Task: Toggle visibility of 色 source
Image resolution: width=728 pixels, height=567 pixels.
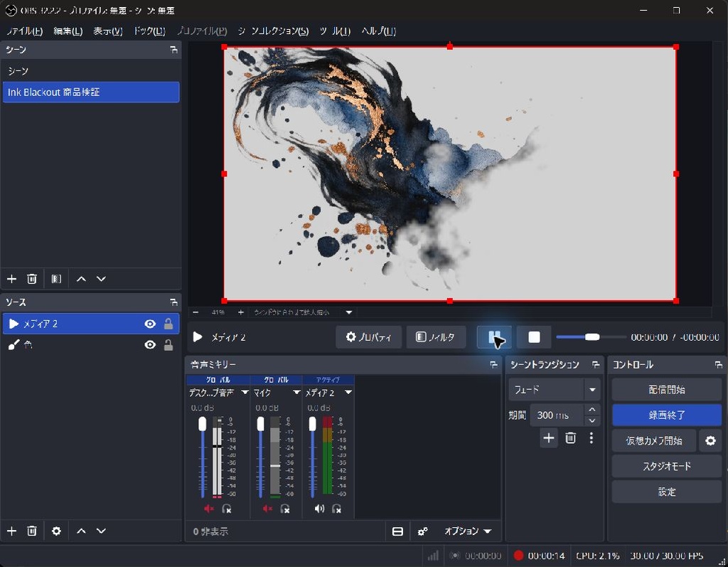Action: coord(150,345)
